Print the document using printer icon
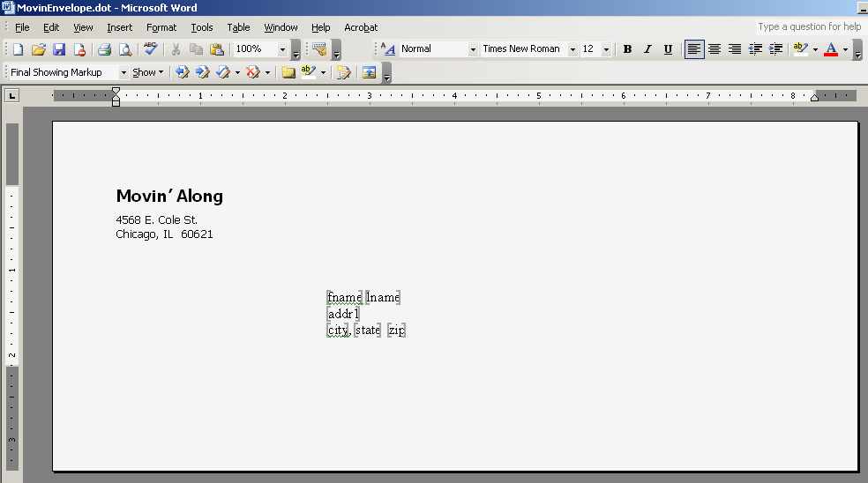The height and width of the screenshot is (483, 868). point(105,49)
